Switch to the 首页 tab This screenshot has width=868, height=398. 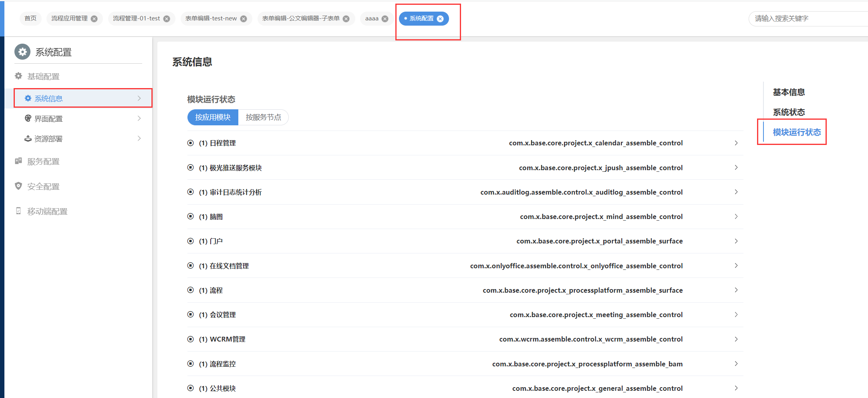(30, 18)
